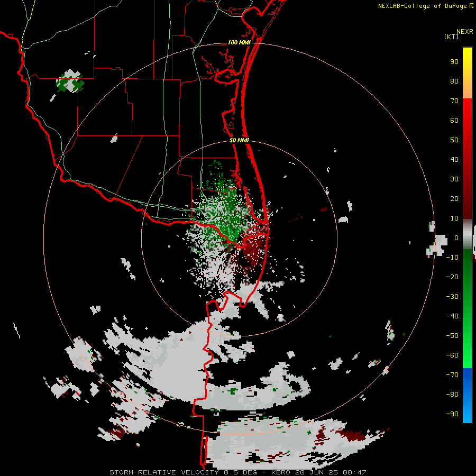This screenshot has width=476, height=476.
Task: Click the 20 value on the velocity scale
Action: [454, 199]
